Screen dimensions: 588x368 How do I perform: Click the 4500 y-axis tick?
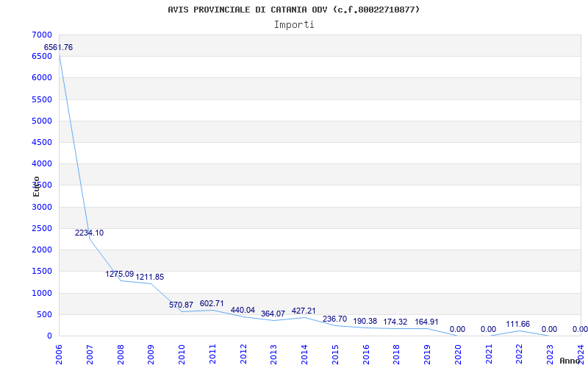pyautogui.click(x=42, y=142)
